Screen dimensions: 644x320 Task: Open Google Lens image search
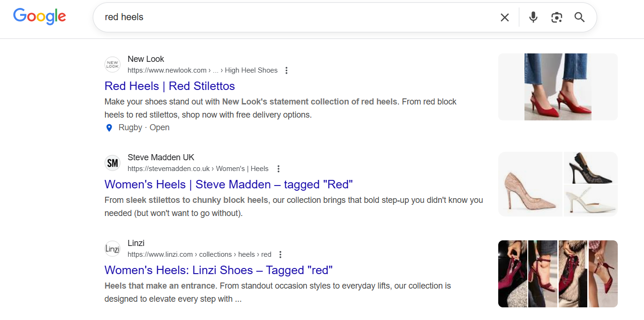[x=556, y=17]
